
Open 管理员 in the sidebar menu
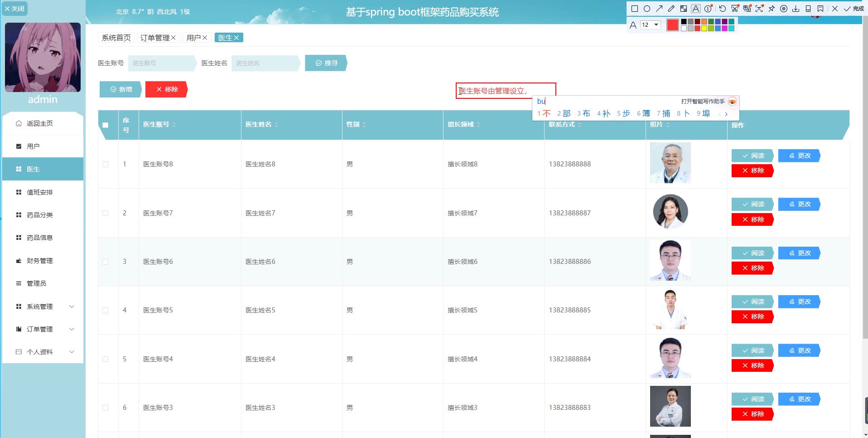coord(43,283)
